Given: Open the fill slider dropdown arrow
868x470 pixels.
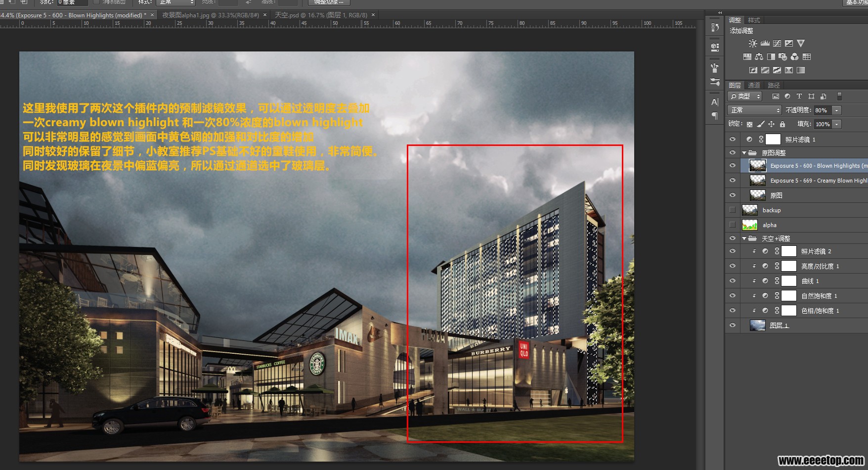Looking at the screenshot, I should click(x=837, y=124).
